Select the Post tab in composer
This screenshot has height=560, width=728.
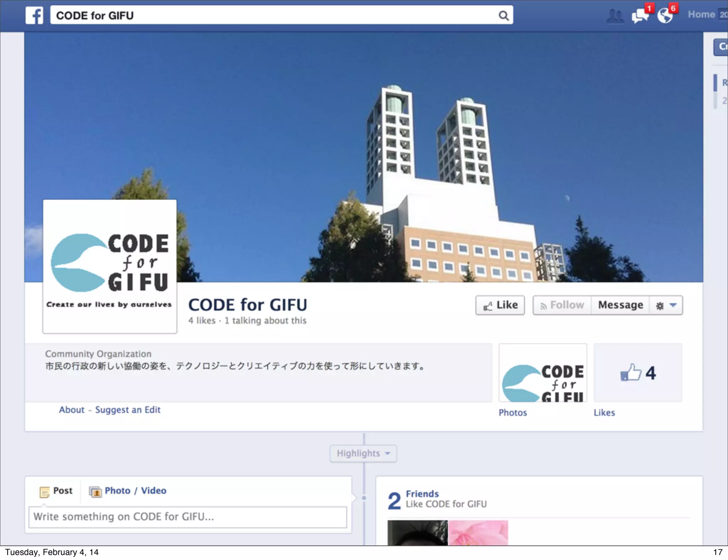pos(56,491)
